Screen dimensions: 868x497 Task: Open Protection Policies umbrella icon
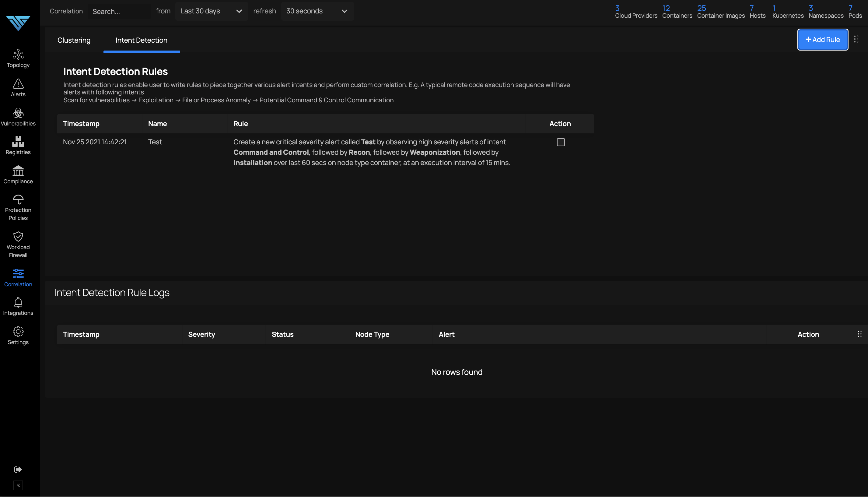(18, 199)
